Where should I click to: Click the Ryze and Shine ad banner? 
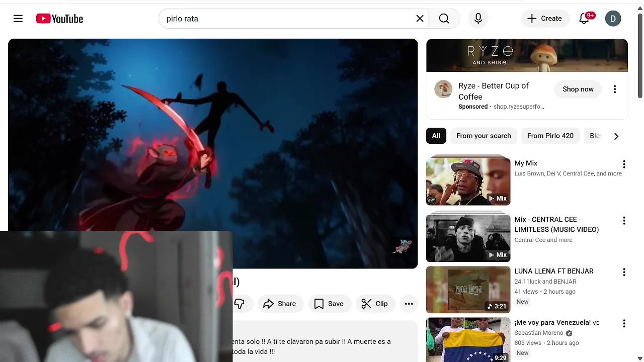point(527,55)
